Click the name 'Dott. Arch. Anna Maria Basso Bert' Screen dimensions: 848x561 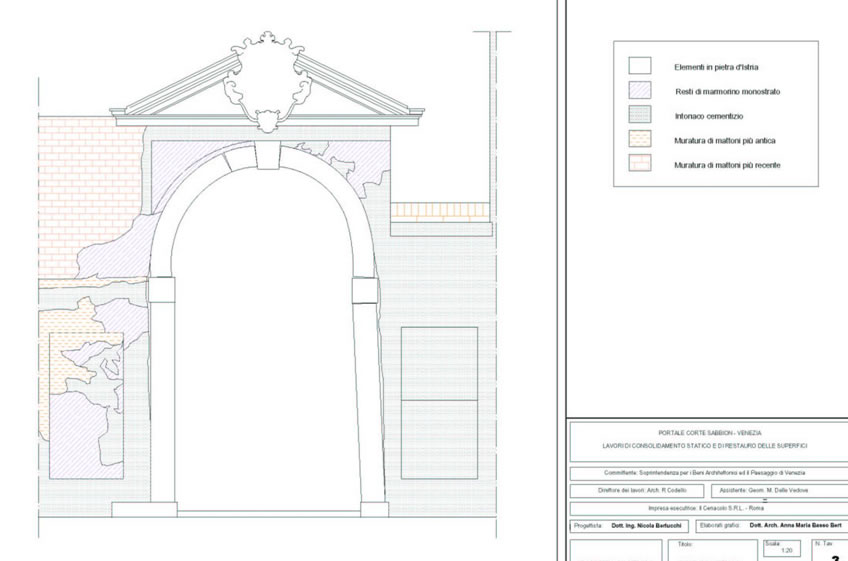tap(795, 526)
